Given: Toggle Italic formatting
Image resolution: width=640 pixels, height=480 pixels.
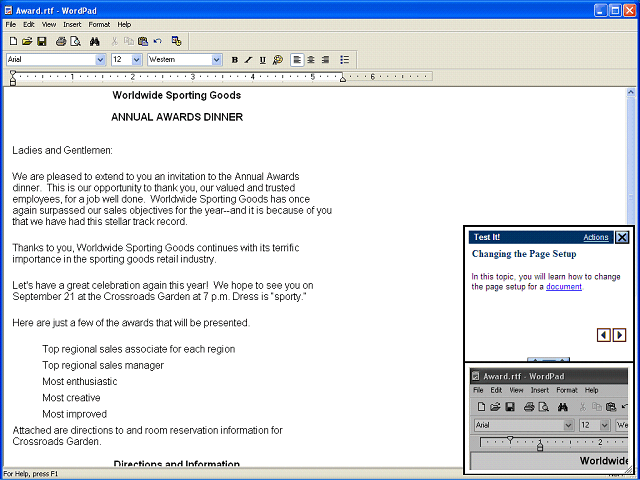Looking at the screenshot, I should tap(248, 60).
